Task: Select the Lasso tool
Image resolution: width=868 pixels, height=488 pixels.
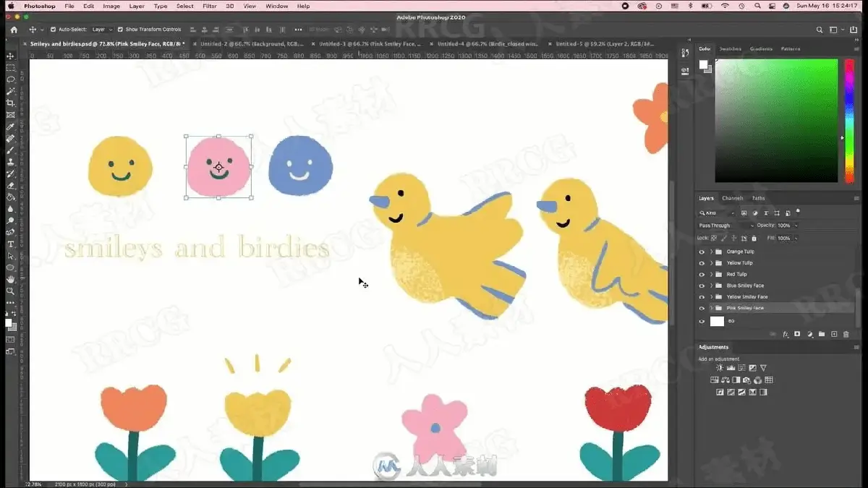Action: coord(10,80)
